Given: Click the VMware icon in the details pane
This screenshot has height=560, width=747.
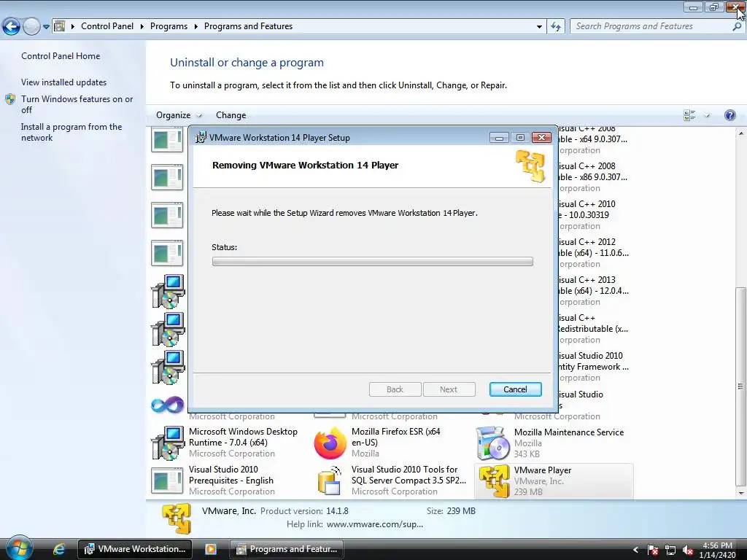Looking at the screenshot, I should (177, 518).
